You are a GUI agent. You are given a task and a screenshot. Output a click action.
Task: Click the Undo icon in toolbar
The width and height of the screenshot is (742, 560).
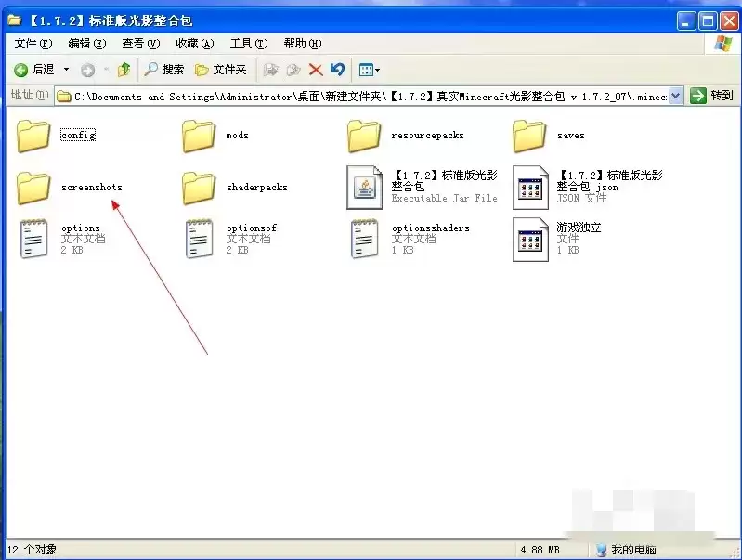[x=337, y=70]
